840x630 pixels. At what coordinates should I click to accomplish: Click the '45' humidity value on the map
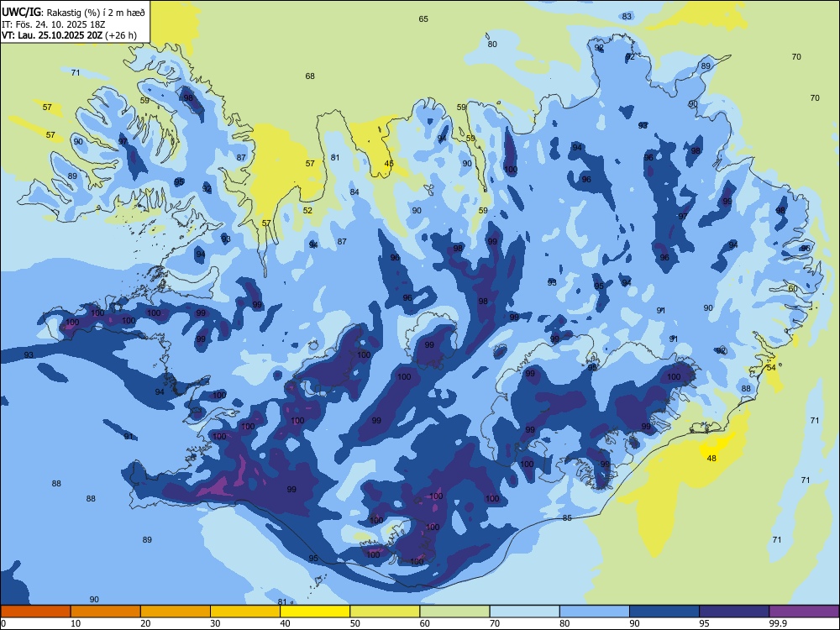click(389, 164)
